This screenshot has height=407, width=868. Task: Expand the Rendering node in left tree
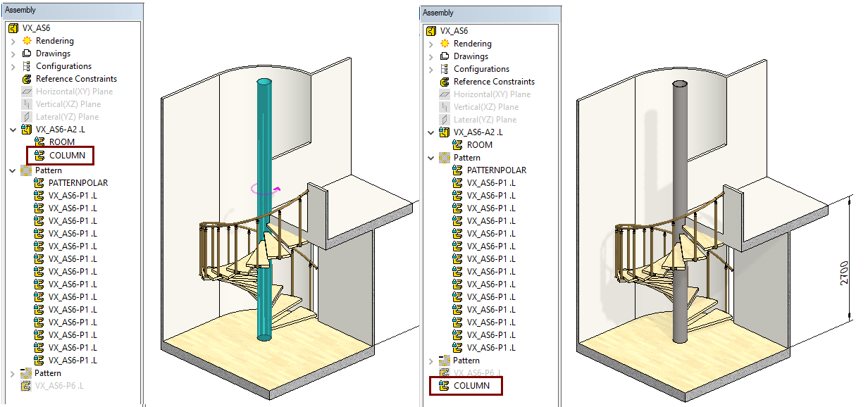pos(13,42)
